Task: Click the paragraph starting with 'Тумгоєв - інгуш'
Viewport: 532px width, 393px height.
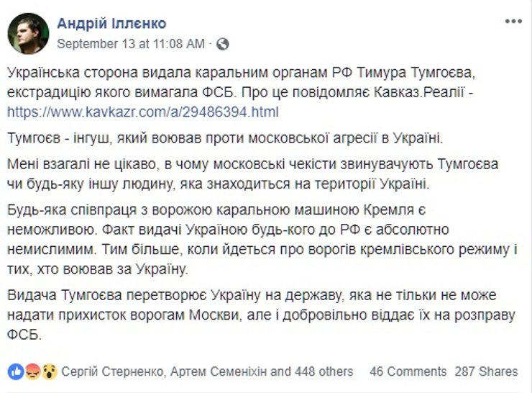Action: 215,137
